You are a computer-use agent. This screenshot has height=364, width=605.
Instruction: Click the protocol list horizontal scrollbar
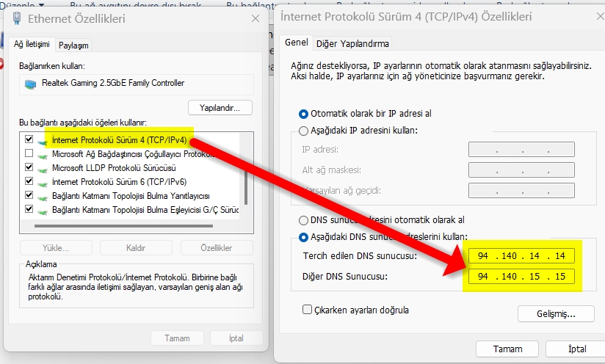[123, 226]
